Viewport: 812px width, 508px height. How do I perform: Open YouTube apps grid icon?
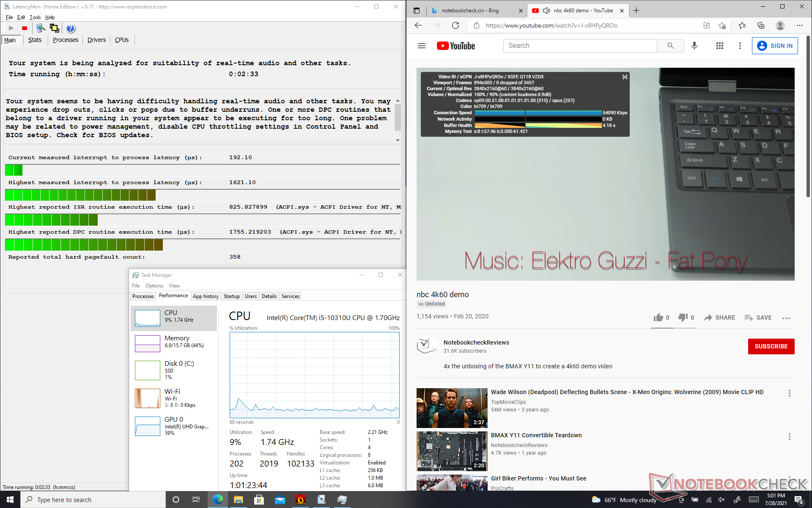719,46
